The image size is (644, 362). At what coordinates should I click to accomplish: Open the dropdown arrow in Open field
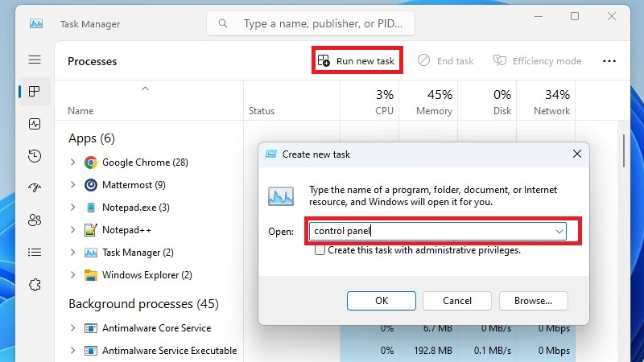(559, 232)
